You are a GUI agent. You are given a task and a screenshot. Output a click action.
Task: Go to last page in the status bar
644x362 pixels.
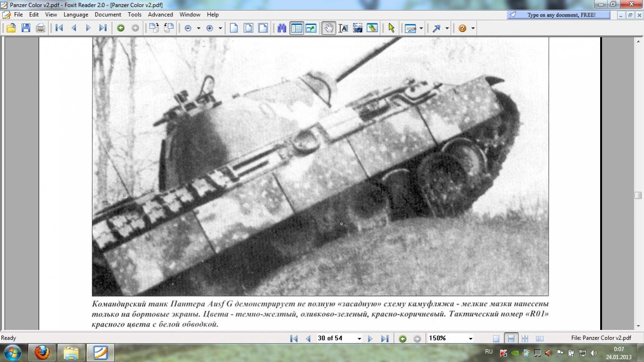coord(385,338)
